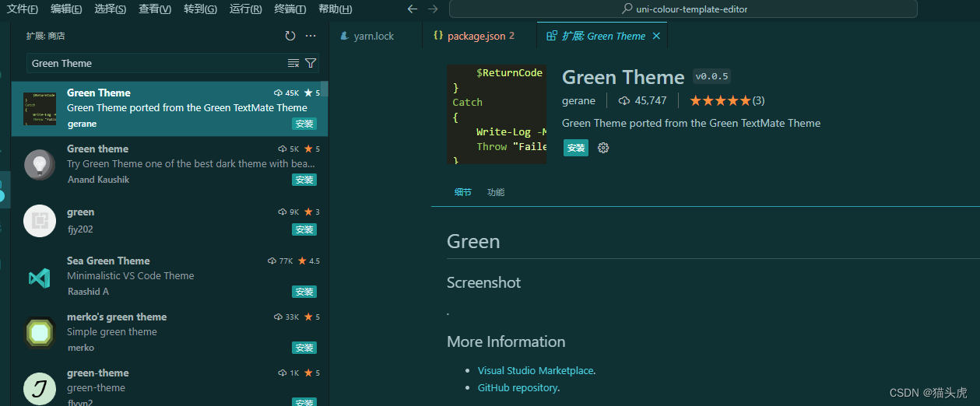
Task: Open the 终端 menu
Action: point(290,9)
